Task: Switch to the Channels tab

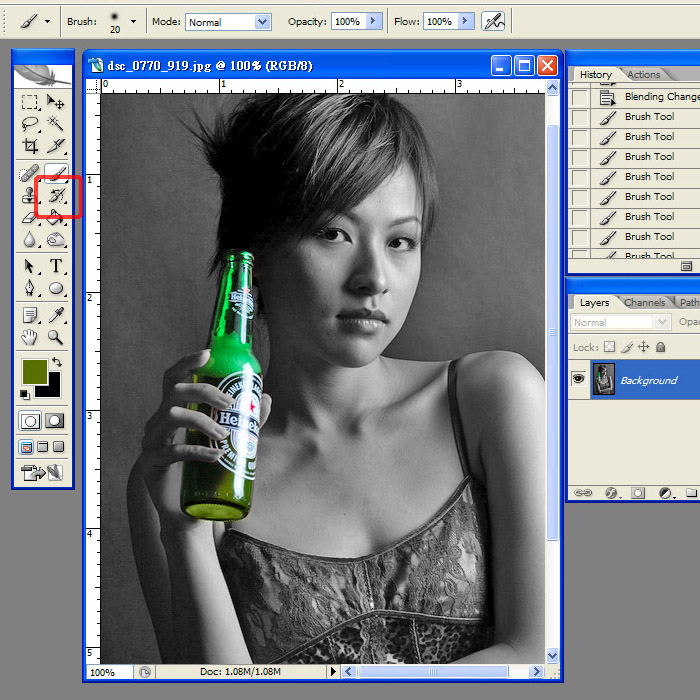Action: click(645, 302)
